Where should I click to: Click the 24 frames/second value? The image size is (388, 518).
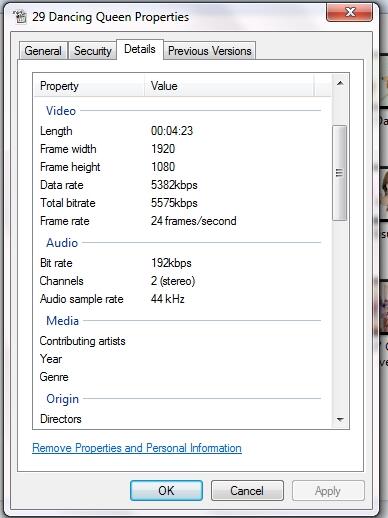(x=194, y=221)
